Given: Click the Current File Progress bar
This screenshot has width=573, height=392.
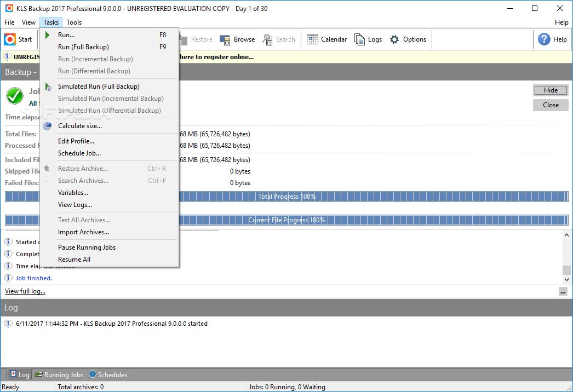Looking at the screenshot, I should pyautogui.click(x=286, y=220).
